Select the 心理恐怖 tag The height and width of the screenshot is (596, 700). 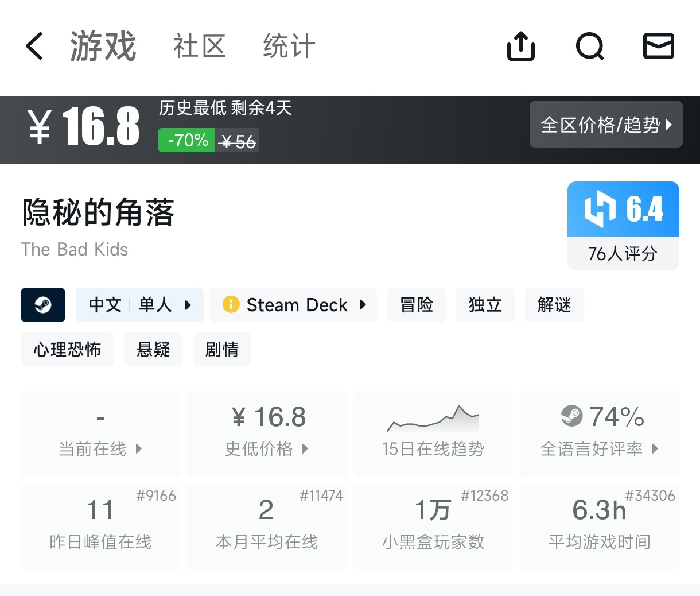(67, 350)
